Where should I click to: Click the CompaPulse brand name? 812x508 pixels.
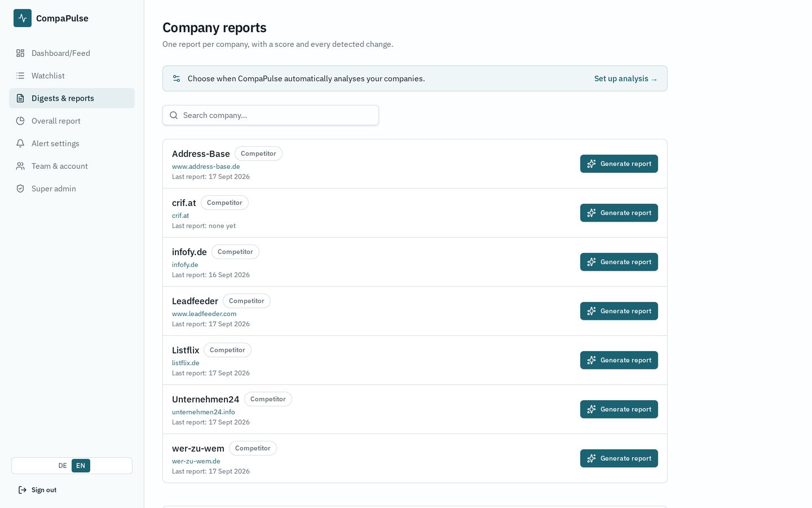62,18
